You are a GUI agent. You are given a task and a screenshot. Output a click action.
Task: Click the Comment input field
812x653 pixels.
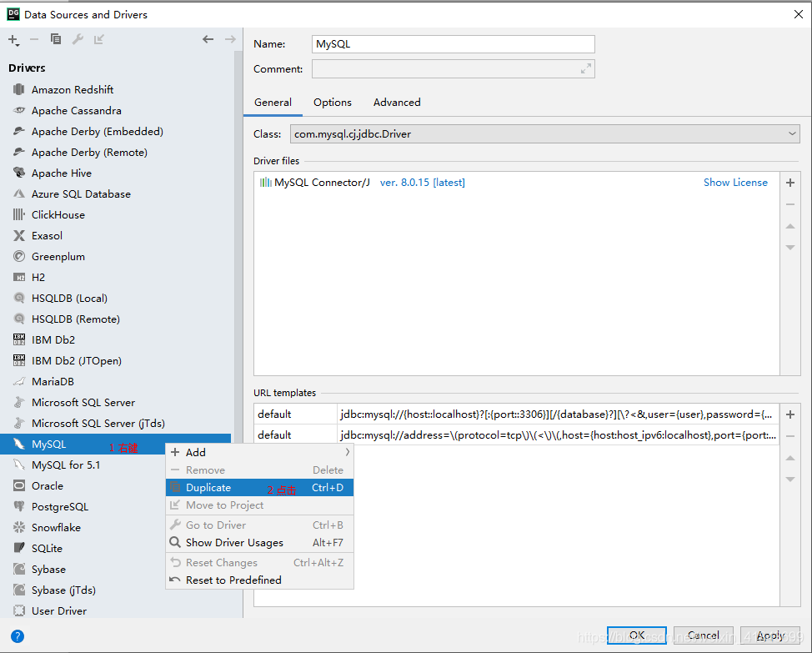pos(454,69)
